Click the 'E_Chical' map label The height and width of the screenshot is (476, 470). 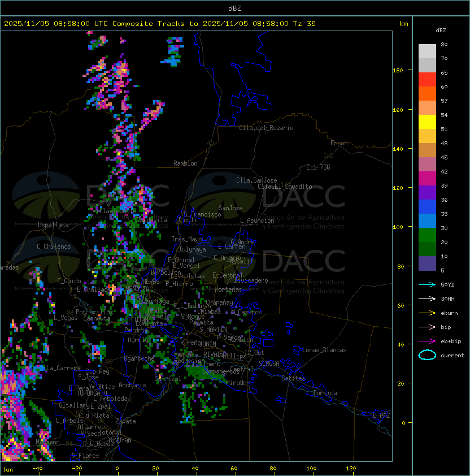pyautogui.click(x=181, y=260)
